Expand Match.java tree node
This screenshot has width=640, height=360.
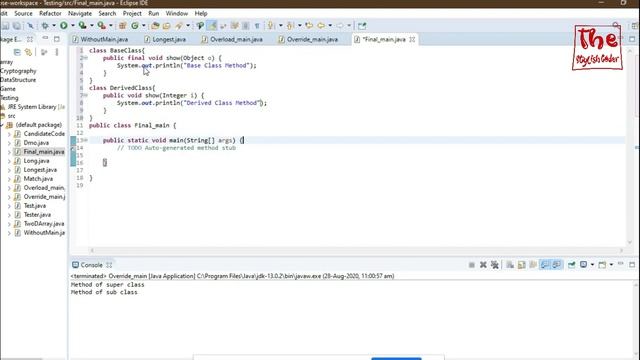click(9, 179)
